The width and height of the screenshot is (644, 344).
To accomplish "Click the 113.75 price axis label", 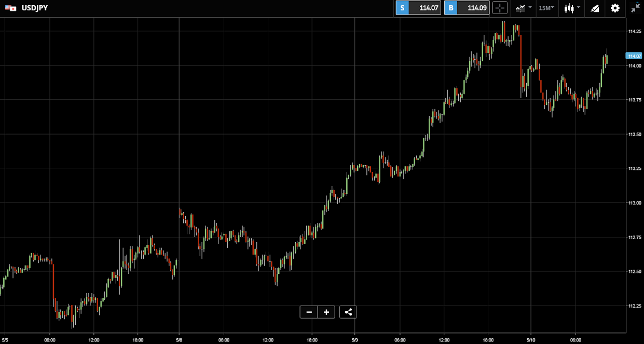I will click(634, 100).
